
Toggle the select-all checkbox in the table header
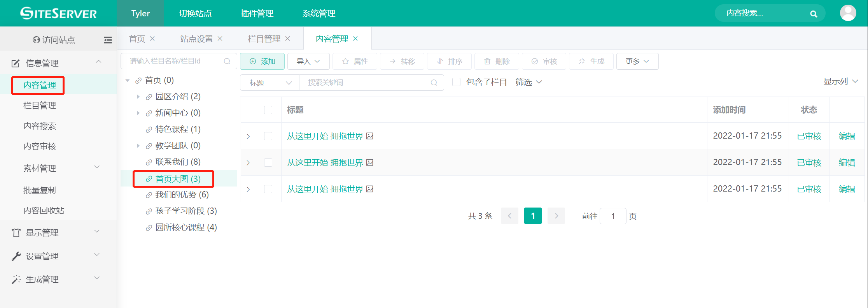tap(268, 110)
